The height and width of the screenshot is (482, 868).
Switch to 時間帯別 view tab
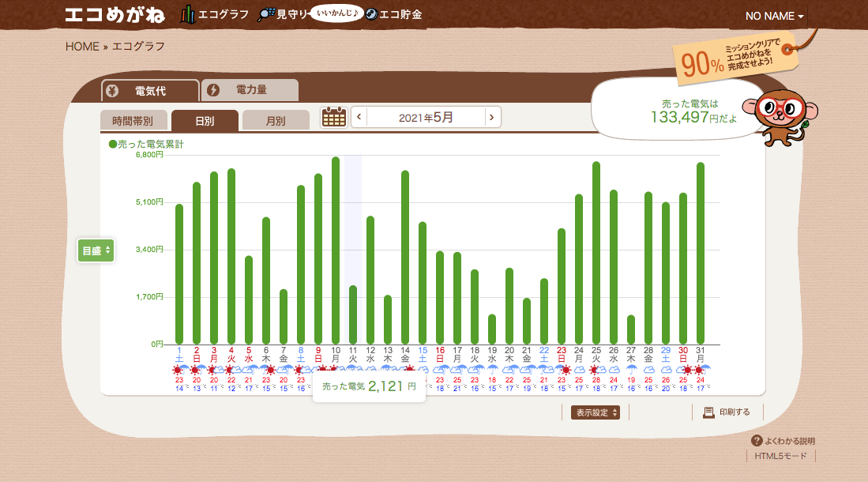click(x=133, y=121)
